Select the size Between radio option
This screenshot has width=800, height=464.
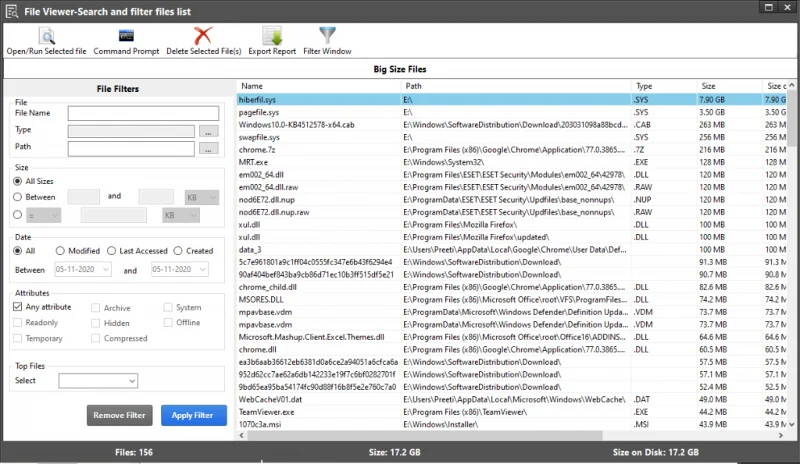(18, 197)
